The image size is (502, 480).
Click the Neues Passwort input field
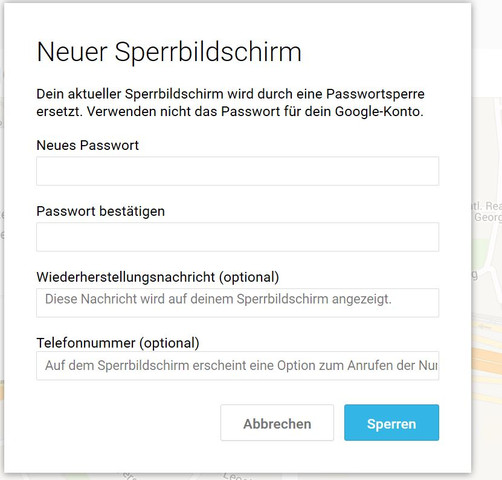(237, 171)
